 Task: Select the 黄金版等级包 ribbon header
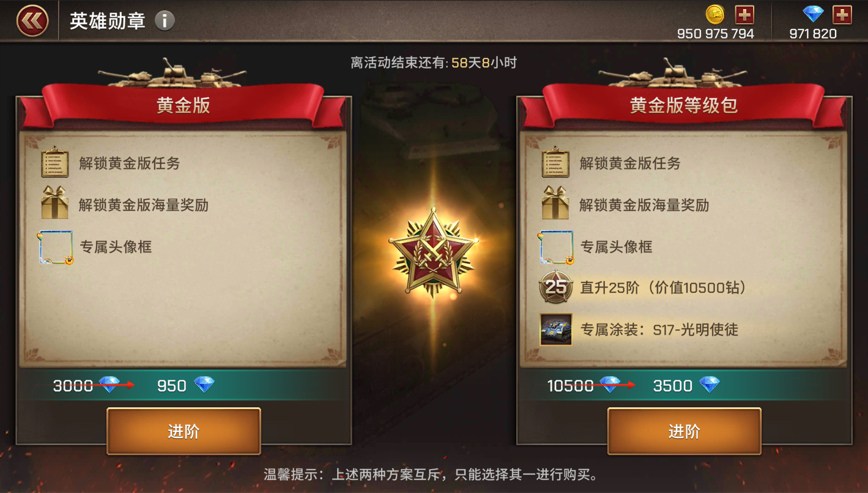[684, 105]
